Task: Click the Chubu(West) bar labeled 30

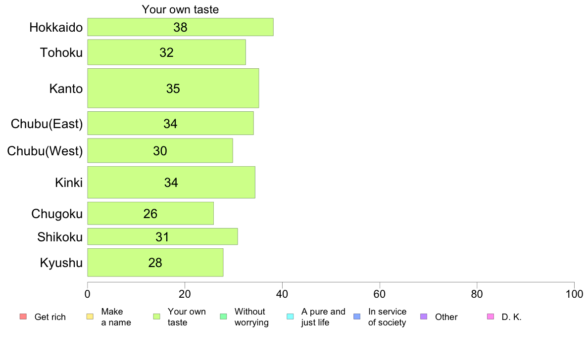Action: (x=160, y=151)
